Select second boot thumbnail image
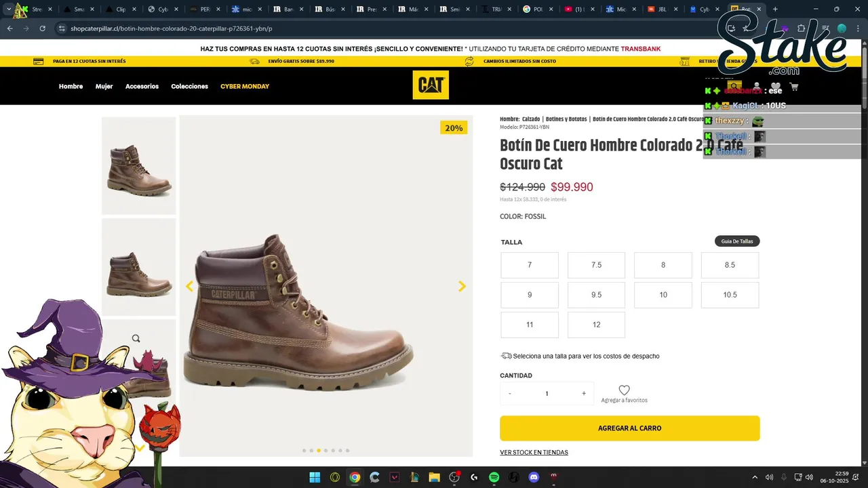This screenshot has height=488, width=868. 139,266
